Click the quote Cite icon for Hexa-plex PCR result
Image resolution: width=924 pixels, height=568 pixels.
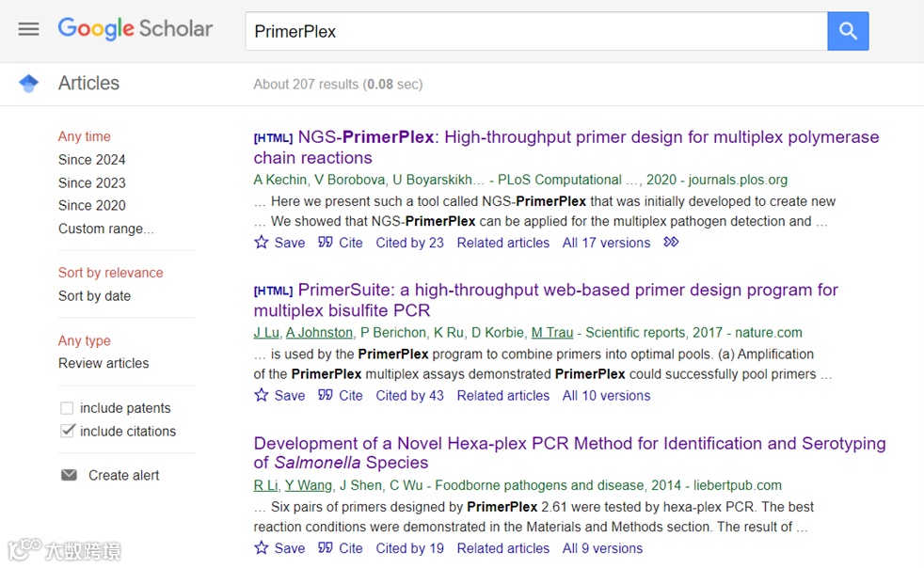326,547
